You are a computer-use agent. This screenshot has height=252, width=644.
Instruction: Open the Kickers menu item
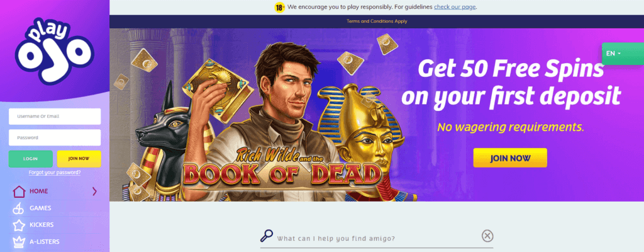pos(42,225)
